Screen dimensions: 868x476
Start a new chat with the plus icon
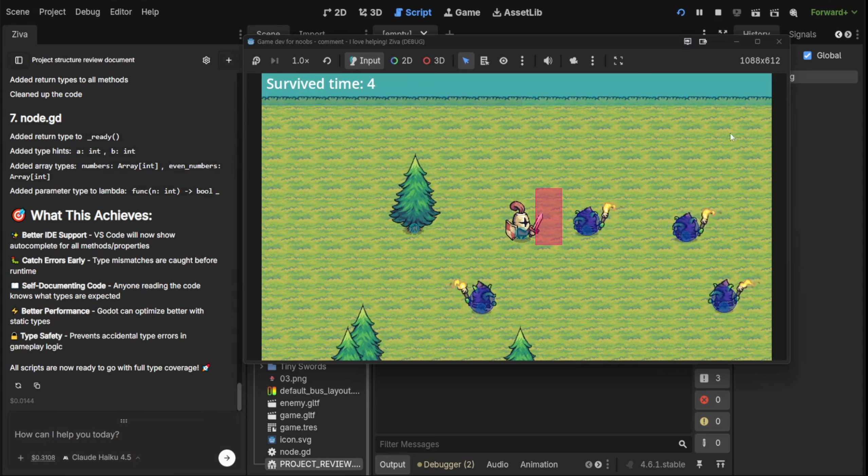tap(229, 60)
